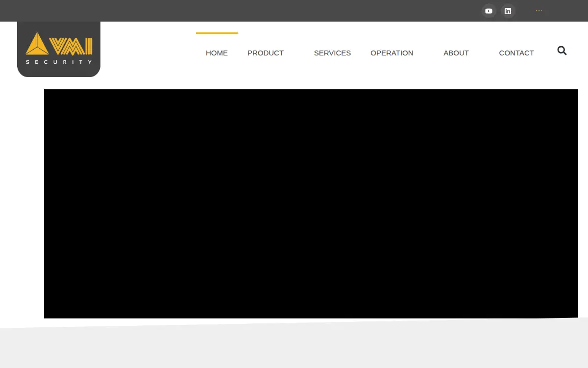Go to the HOME menu item

pyautogui.click(x=217, y=53)
